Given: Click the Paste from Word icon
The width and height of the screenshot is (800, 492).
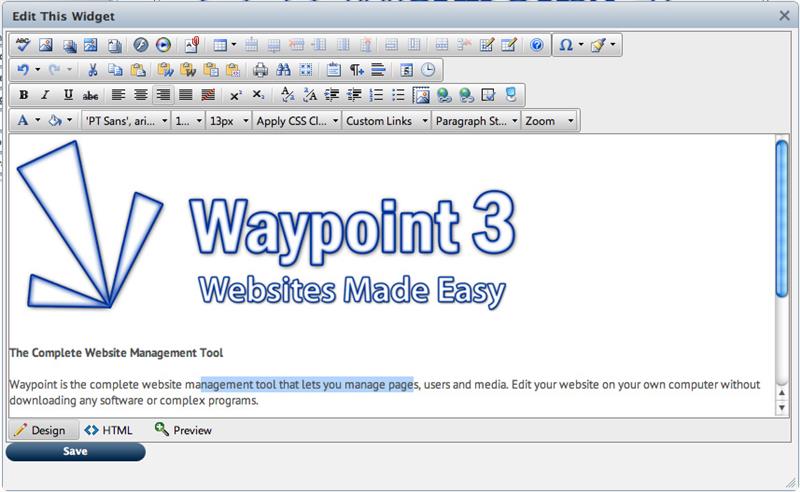Looking at the screenshot, I should 165,70.
